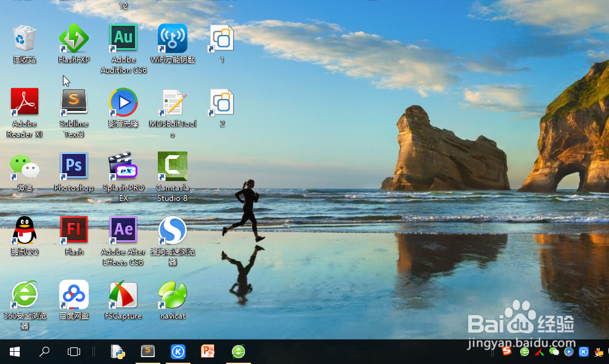Select the desktop shortcut named 2
The height and width of the screenshot is (364, 609).
222,108
